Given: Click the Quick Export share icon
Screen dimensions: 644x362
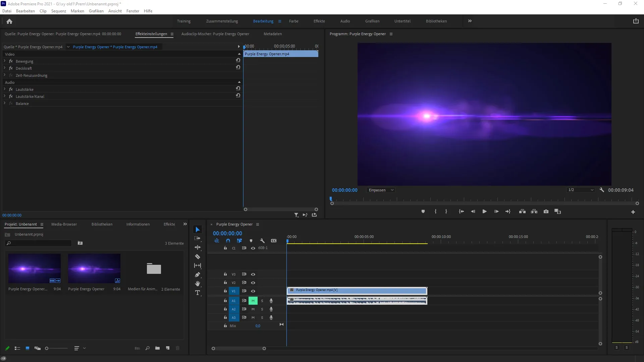Looking at the screenshot, I should point(636,21).
